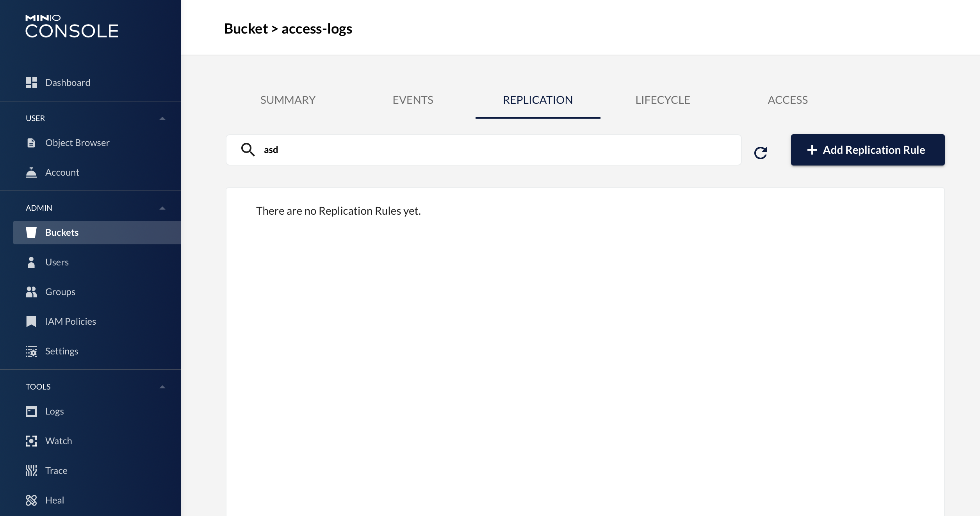Open IAM Policies label
Viewport: 980px width, 516px height.
tap(71, 322)
